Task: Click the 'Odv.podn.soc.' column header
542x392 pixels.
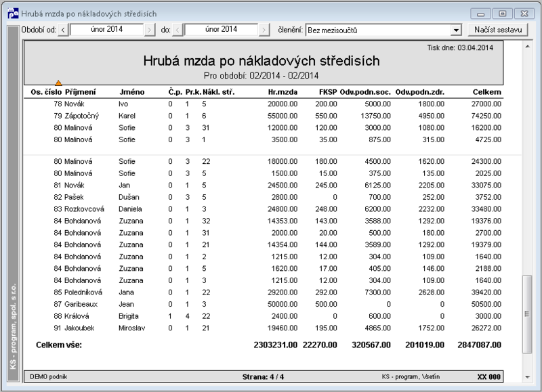Action: 365,92
